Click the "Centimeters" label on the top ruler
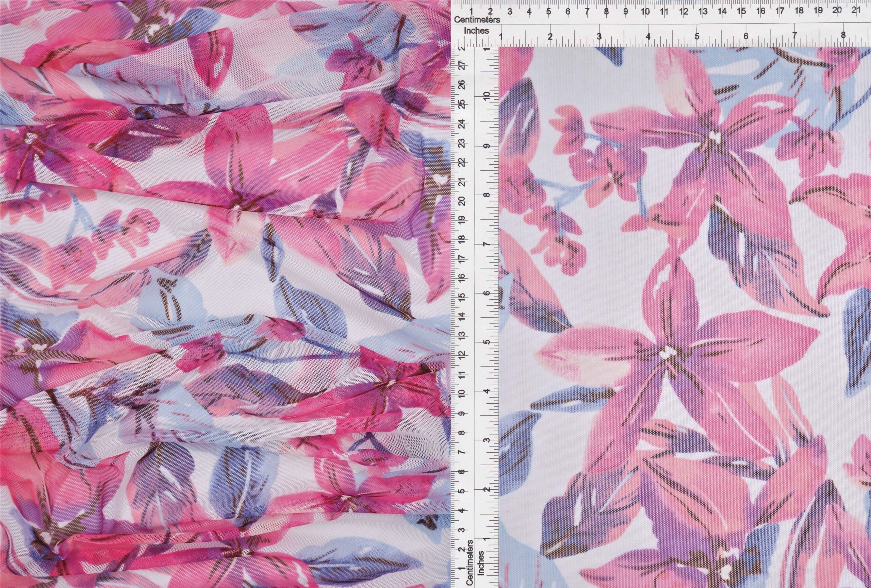The height and width of the screenshot is (588, 871). [477, 19]
